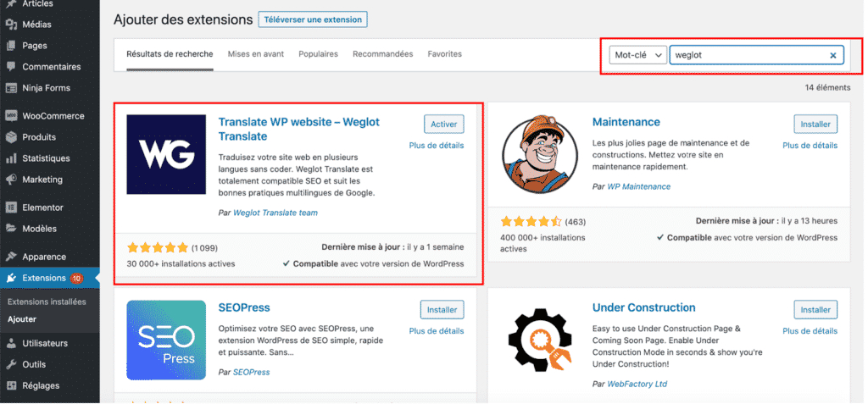Click the Réglages settings icon

coord(12,385)
